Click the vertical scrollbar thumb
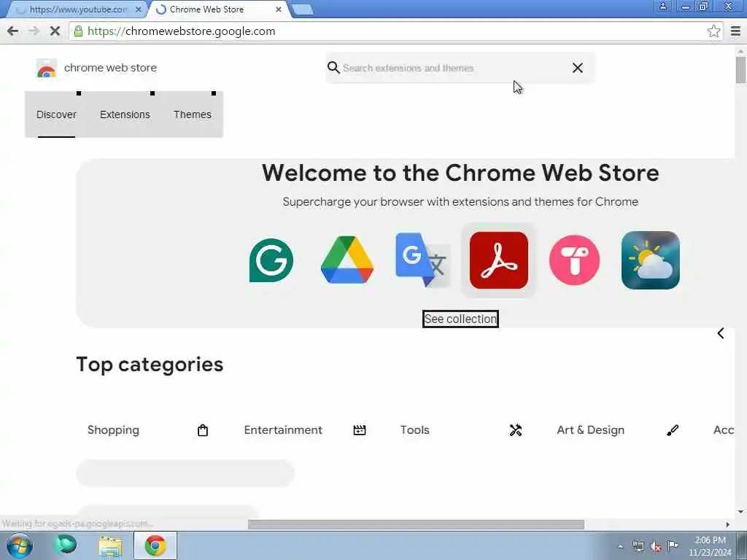This screenshot has width=747, height=560. click(741, 70)
